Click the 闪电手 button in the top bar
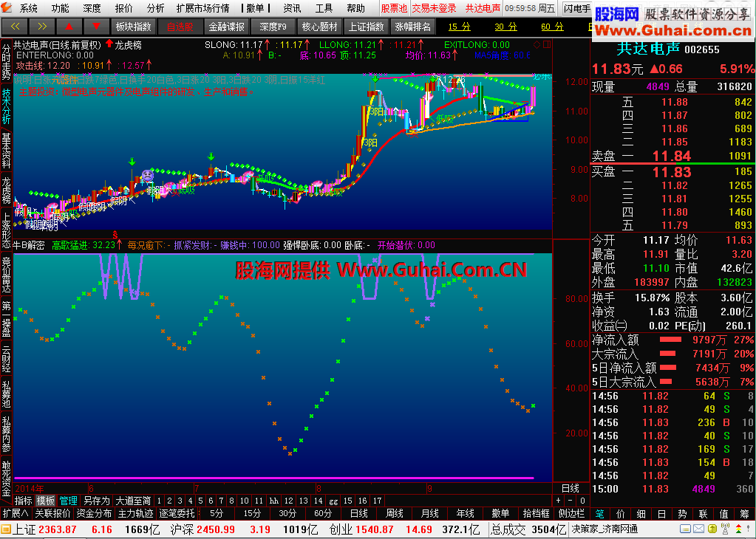Image resolution: width=756 pixels, height=539 pixels. click(x=576, y=8)
